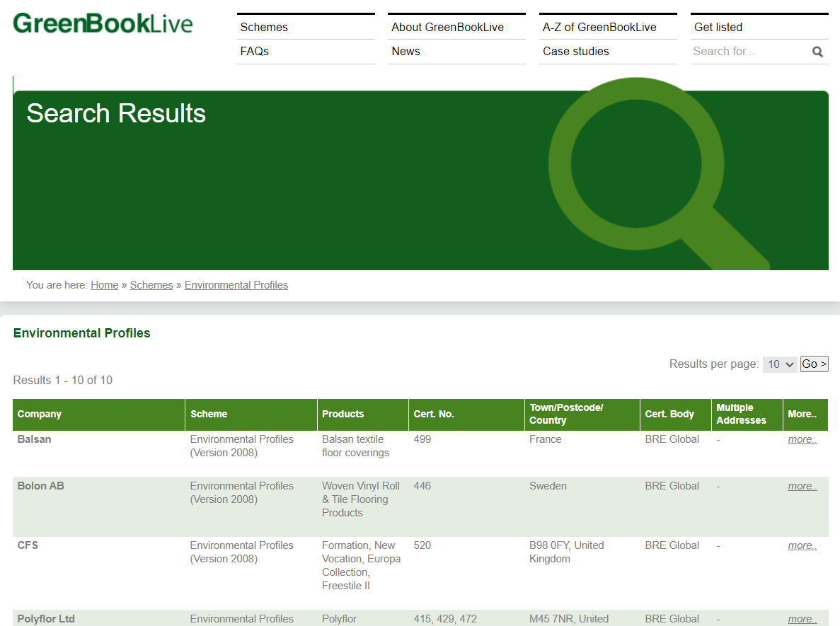
Task: Click the Woven Vinyl Roll products cell
Action: 360,499
